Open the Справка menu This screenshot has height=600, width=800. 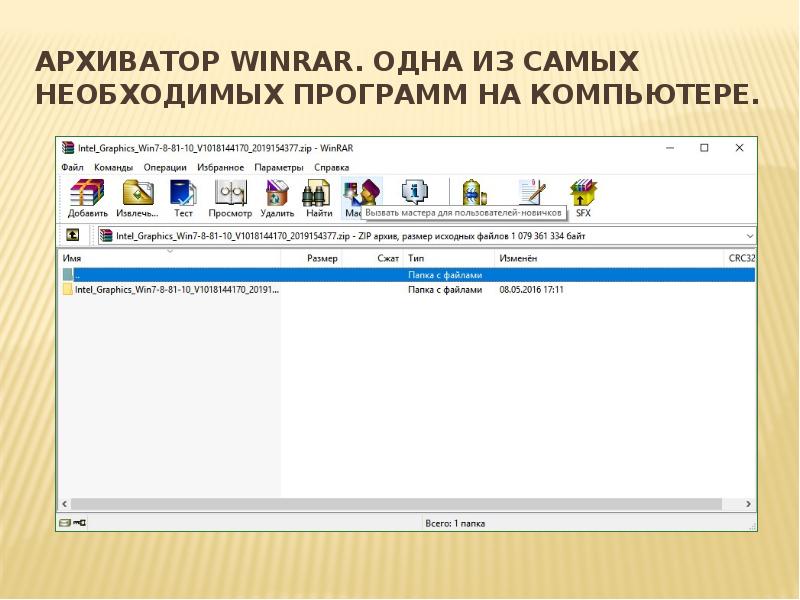(x=331, y=167)
